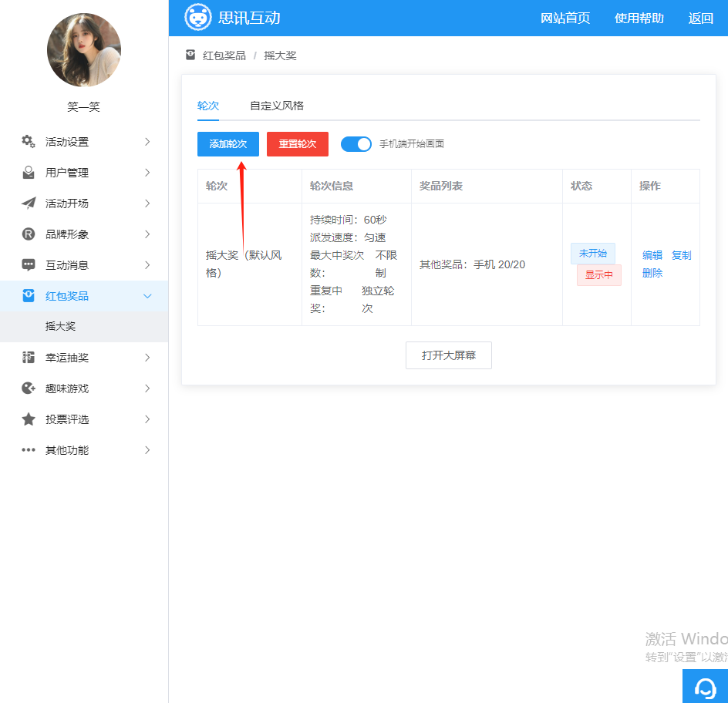Click the 未开始 status tag
728x703 pixels.
pyautogui.click(x=593, y=254)
